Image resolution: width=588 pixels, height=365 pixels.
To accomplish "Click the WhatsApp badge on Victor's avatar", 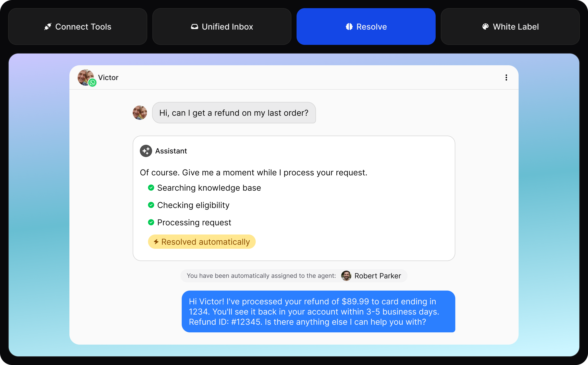I will click(92, 83).
